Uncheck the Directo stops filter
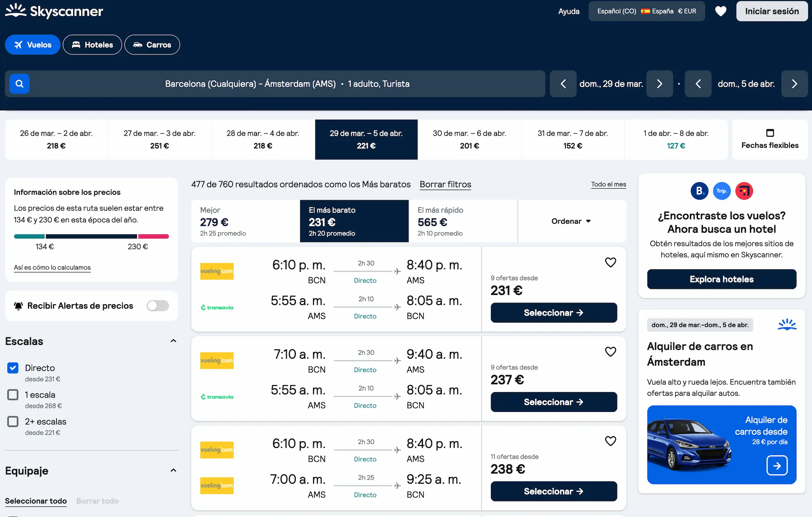The width and height of the screenshot is (812, 517). 13,368
